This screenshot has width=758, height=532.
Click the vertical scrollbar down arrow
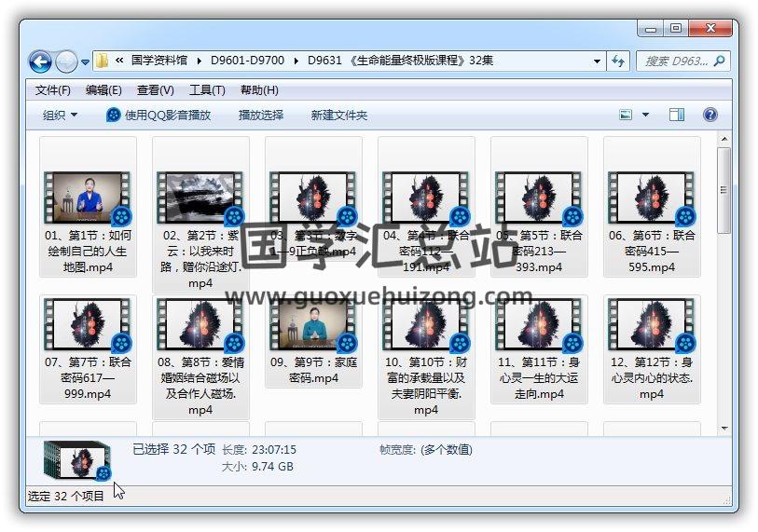click(x=724, y=428)
